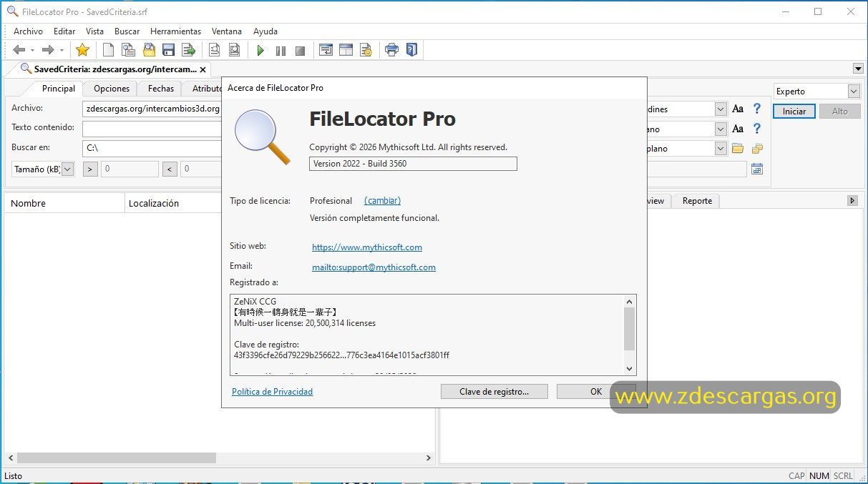Click the first document search toolbar icon
This screenshot has width=868, height=484.
coord(214,50)
